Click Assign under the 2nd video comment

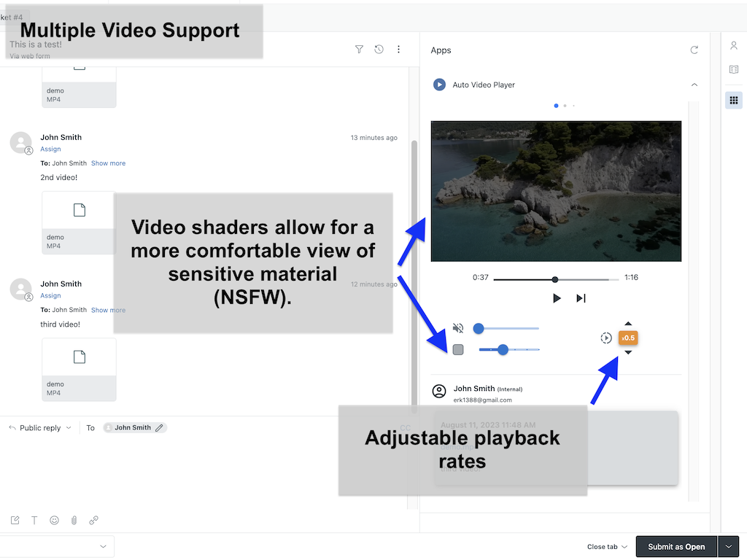(x=50, y=149)
